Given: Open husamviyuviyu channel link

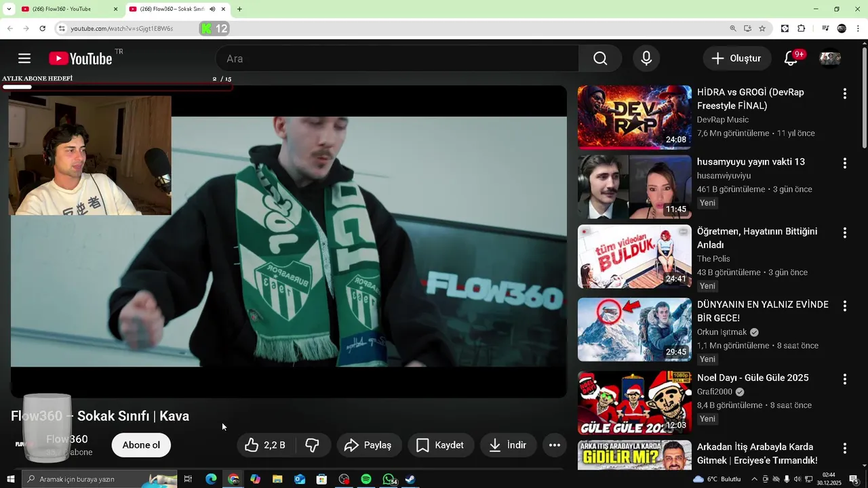Looking at the screenshot, I should click(724, 176).
